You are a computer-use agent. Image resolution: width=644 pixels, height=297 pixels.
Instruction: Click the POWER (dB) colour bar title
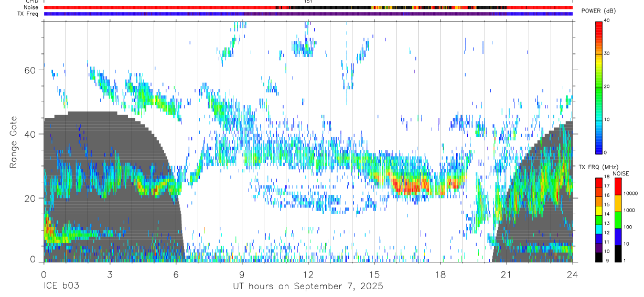599,11
